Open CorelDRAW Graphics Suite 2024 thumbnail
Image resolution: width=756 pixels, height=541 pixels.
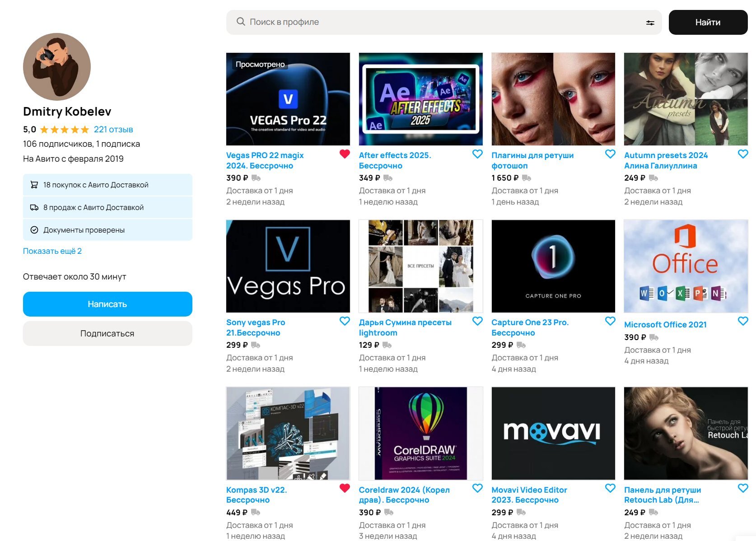[x=421, y=433]
